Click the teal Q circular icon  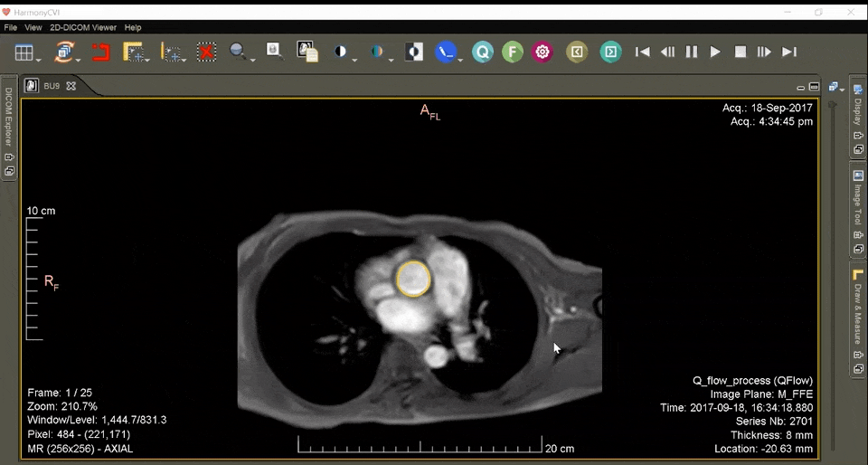(x=483, y=52)
